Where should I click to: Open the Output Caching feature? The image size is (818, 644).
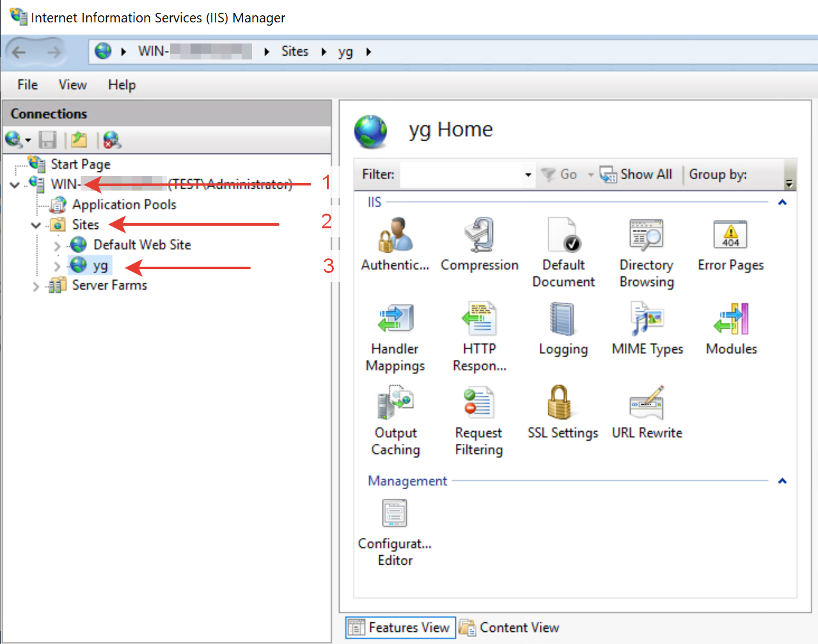click(395, 420)
